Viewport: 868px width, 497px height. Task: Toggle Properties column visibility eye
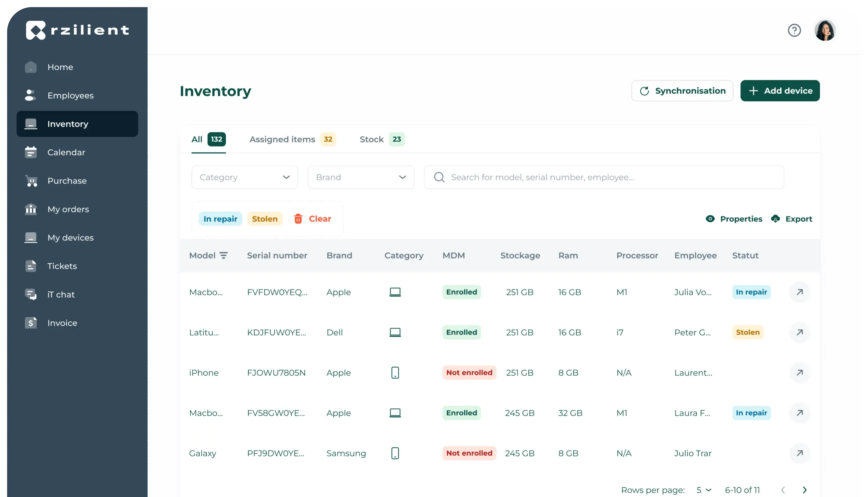[x=710, y=219]
